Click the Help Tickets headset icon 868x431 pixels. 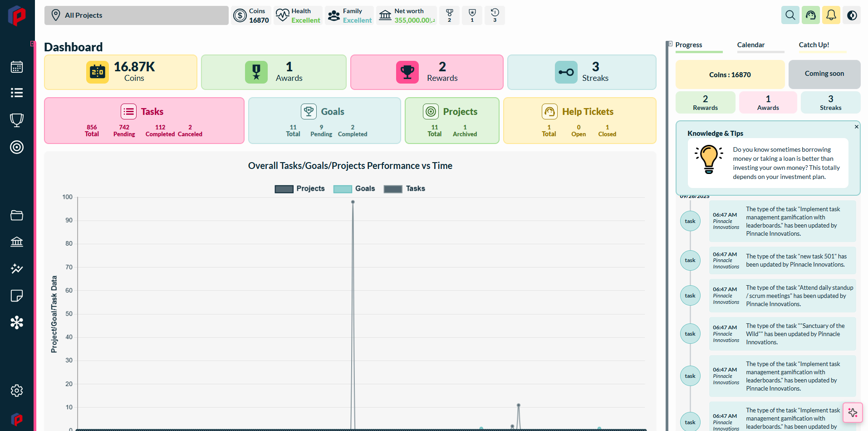tap(550, 111)
